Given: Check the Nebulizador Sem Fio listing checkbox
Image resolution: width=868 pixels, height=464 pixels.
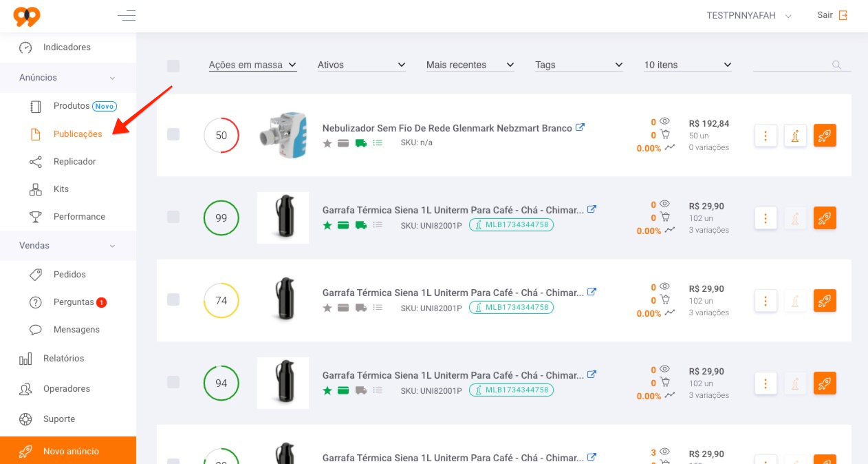Looking at the screenshot, I should pyautogui.click(x=173, y=134).
